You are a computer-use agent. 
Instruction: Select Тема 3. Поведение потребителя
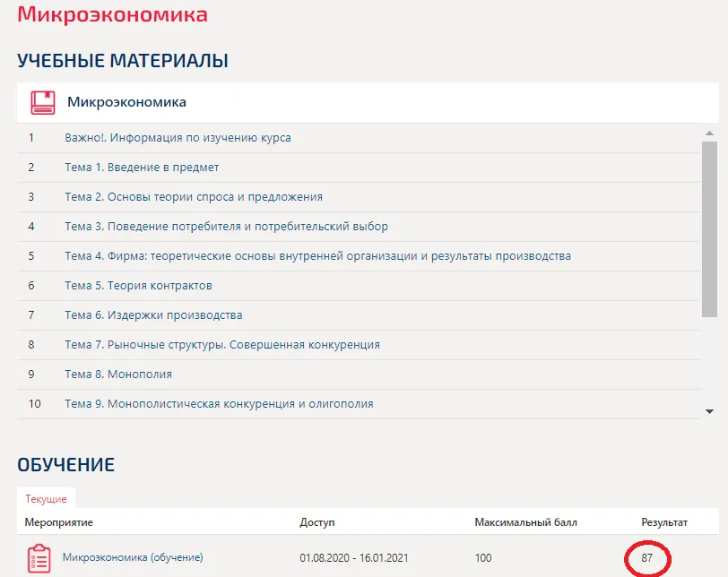point(226,227)
